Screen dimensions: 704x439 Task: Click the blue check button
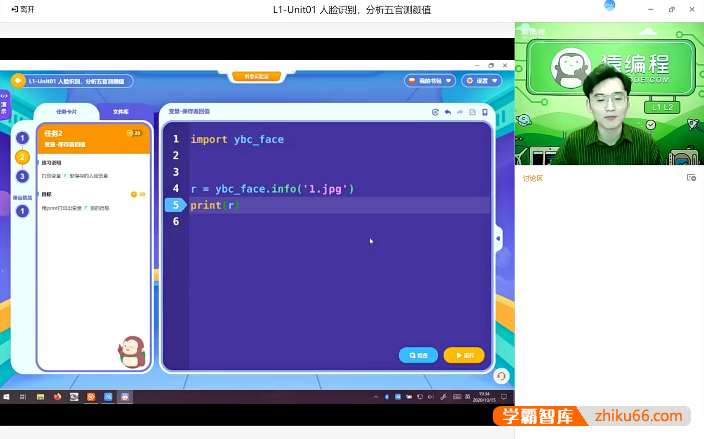(418, 355)
